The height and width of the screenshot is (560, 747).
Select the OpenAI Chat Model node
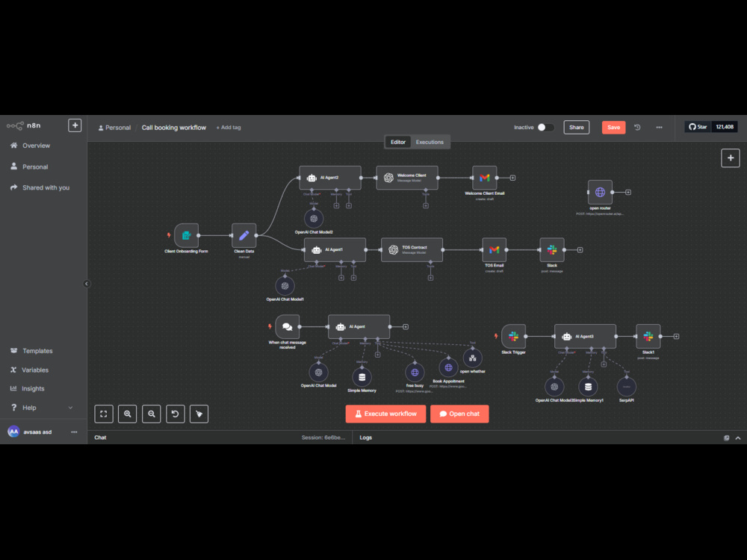coord(319,373)
